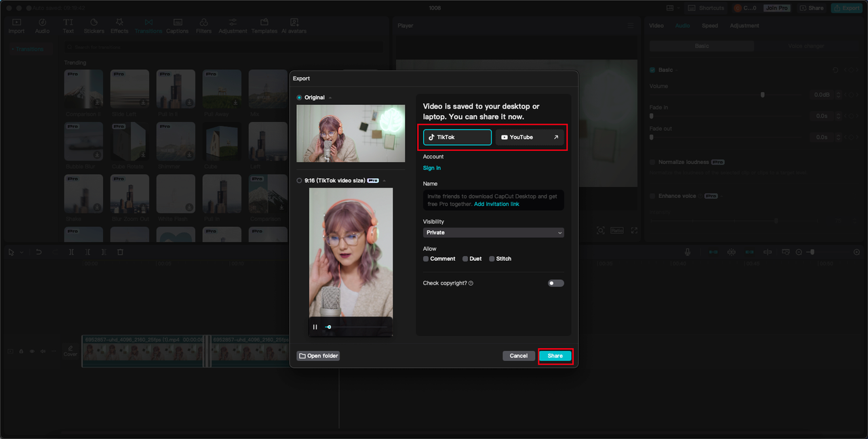Enable the Stitch checkbox
The height and width of the screenshot is (439, 868).
pos(492,259)
